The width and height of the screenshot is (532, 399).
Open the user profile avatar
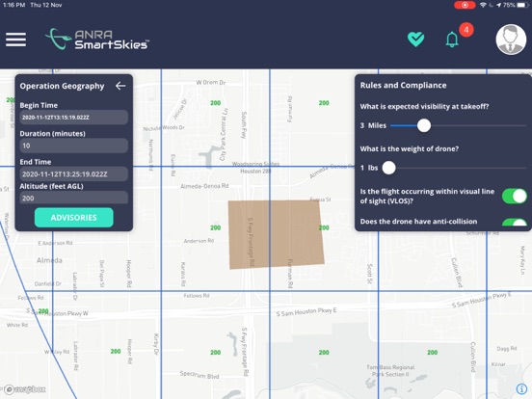(511, 39)
